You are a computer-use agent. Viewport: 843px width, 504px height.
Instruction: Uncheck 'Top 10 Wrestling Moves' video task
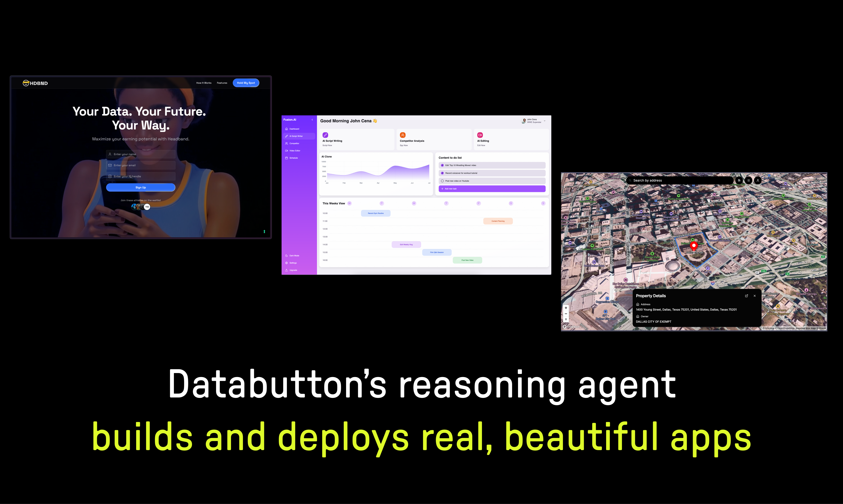(x=442, y=165)
